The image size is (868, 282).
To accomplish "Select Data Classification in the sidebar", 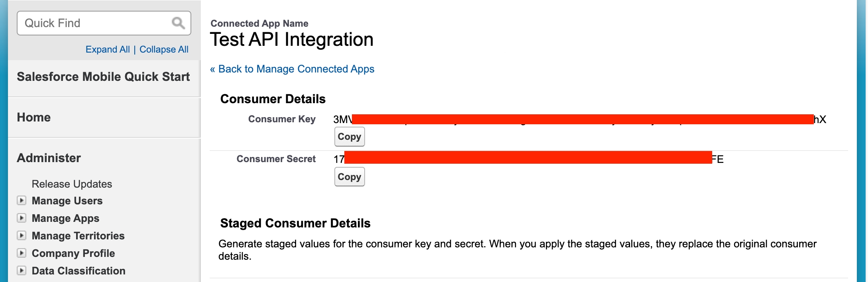I will [x=79, y=271].
